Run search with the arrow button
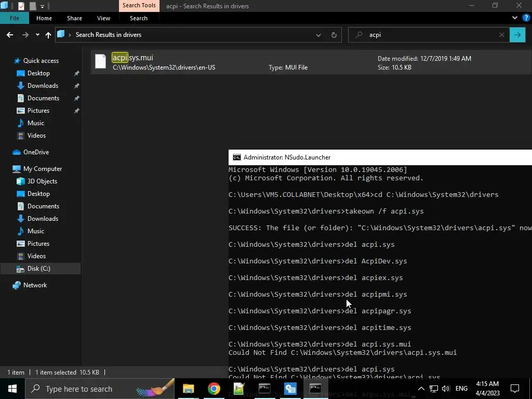532x399 pixels. 517,35
